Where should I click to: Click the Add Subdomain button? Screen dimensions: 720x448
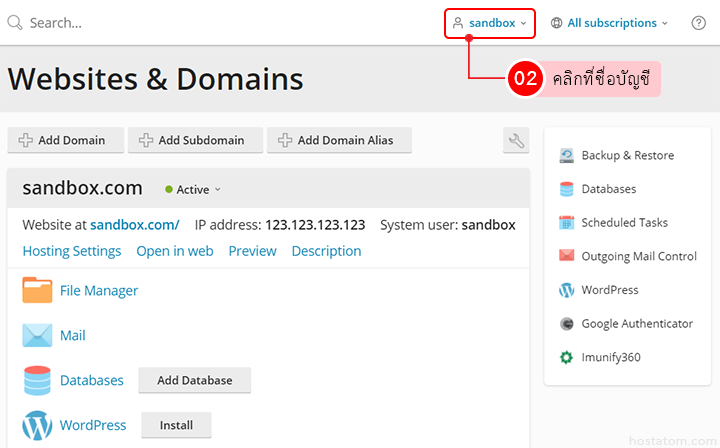point(195,141)
